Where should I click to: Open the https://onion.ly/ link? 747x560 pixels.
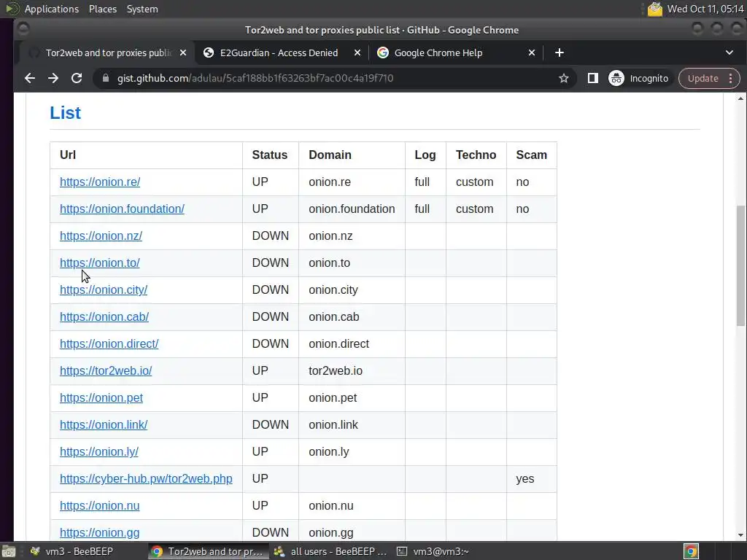point(99,452)
